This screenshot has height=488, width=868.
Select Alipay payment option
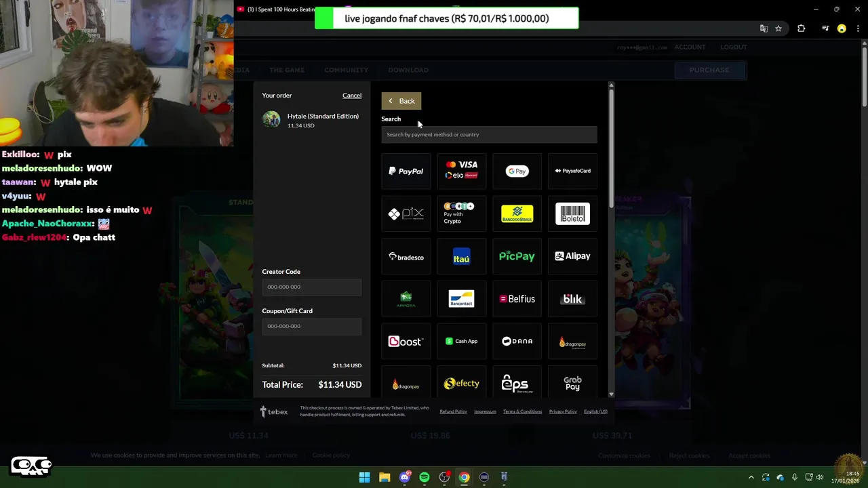click(x=572, y=257)
